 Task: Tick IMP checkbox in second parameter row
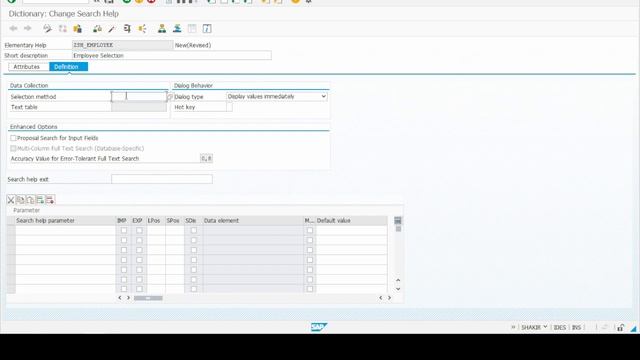[x=124, y=240]
